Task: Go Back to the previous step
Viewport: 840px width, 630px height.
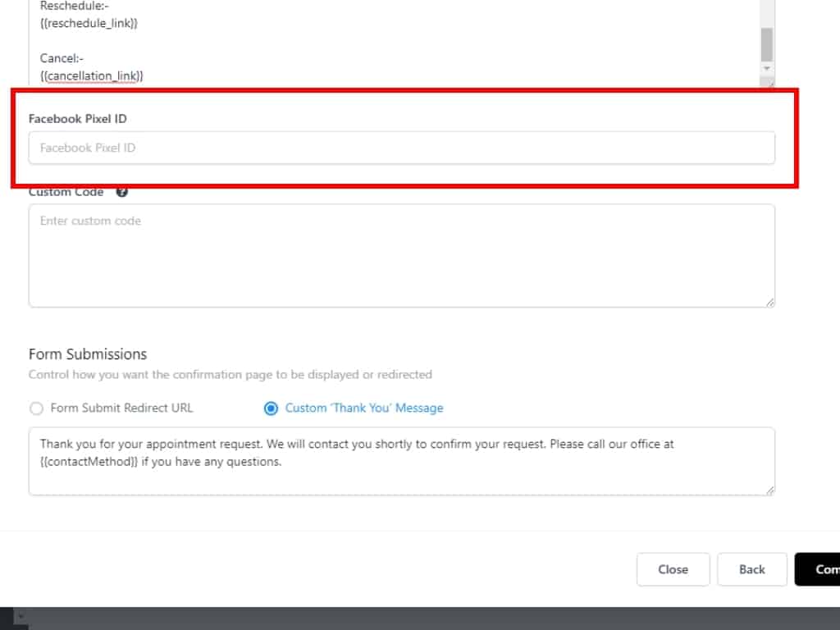Action: click(x=751, y=569)
